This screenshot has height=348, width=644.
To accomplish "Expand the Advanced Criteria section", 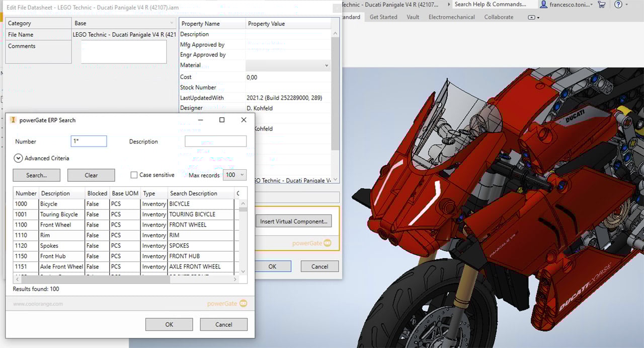I will coord(18,158).
